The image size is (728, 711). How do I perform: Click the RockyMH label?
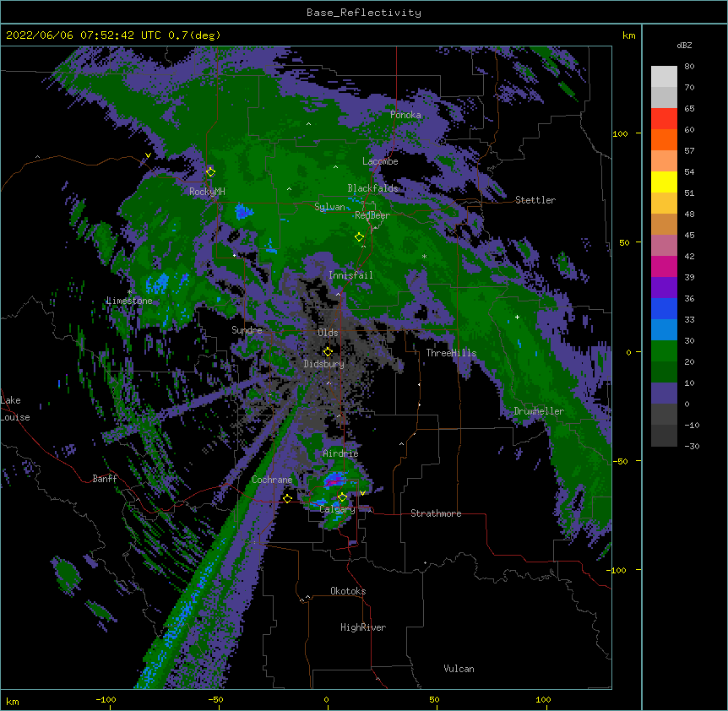point(207,192)
